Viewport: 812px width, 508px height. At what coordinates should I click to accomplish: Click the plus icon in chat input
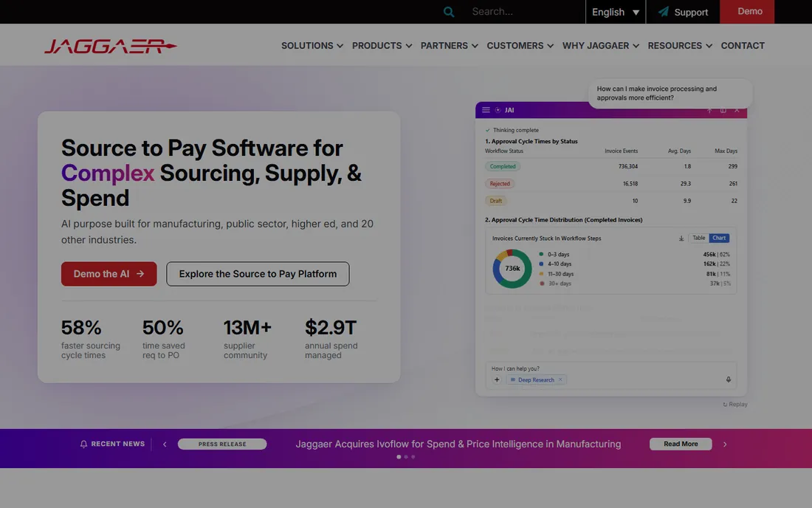coord(497,380)
